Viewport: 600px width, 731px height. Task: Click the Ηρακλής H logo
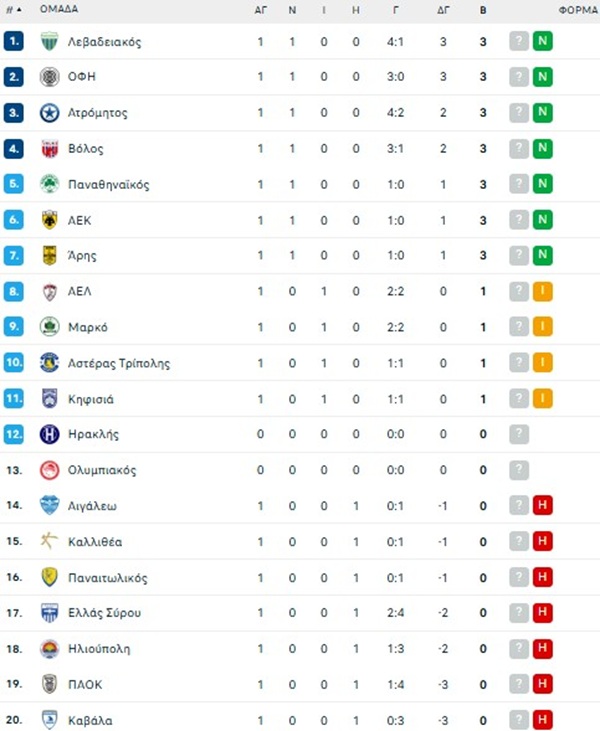tap(49, 434)
